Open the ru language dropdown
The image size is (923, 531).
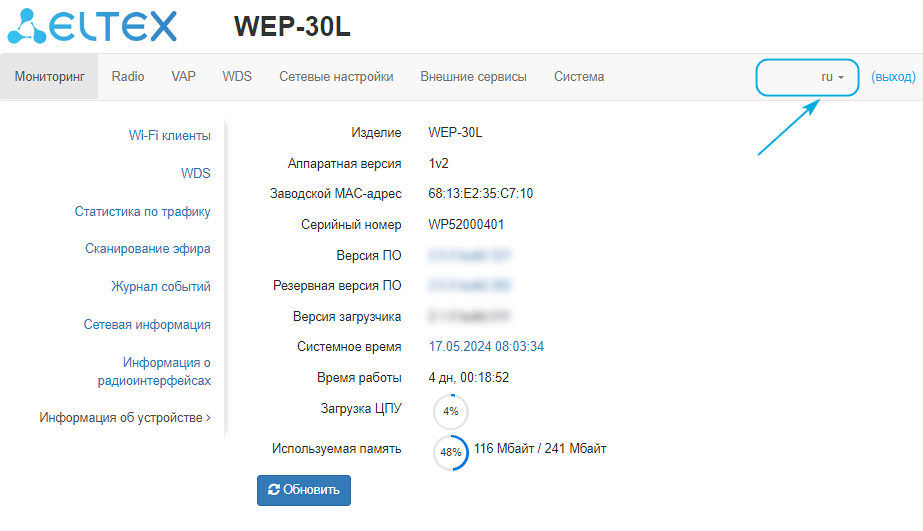[x=832, y=77]
